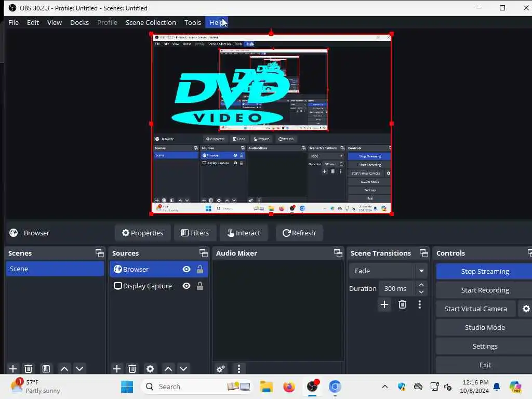Move source up in Sources panel
Image resolution: width=532 pixels, height=399 pixels.
(x=168, y=368)
